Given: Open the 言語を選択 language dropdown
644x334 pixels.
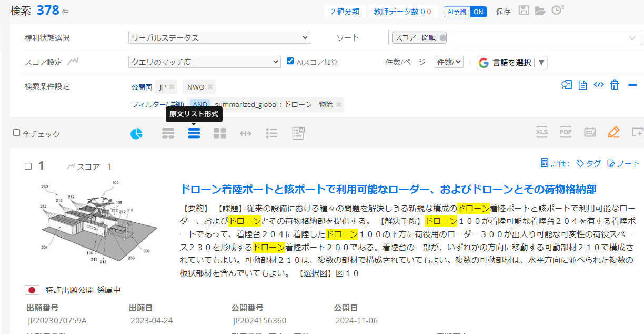Looking at the screenshot, I should 512,63.
